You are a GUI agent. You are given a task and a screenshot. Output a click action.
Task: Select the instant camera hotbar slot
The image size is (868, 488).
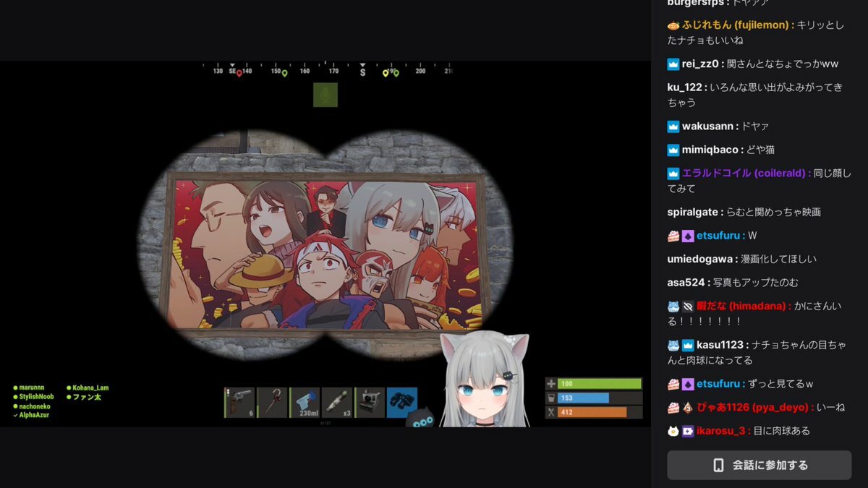370,402
